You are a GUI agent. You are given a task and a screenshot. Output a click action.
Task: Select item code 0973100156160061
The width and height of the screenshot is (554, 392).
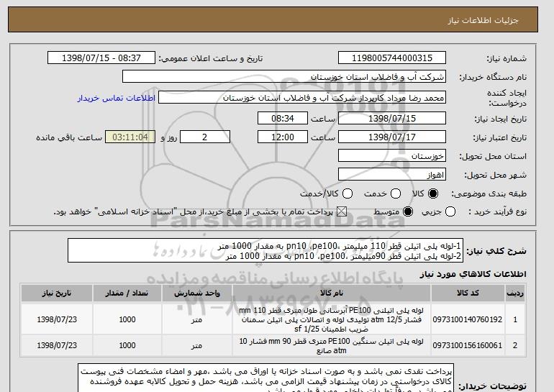click(x=468, y=345)
